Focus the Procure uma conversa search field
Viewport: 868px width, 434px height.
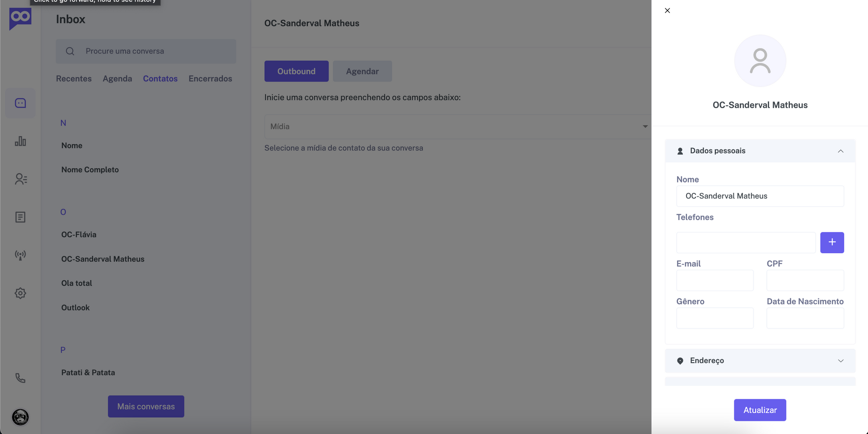pos(146,51)
